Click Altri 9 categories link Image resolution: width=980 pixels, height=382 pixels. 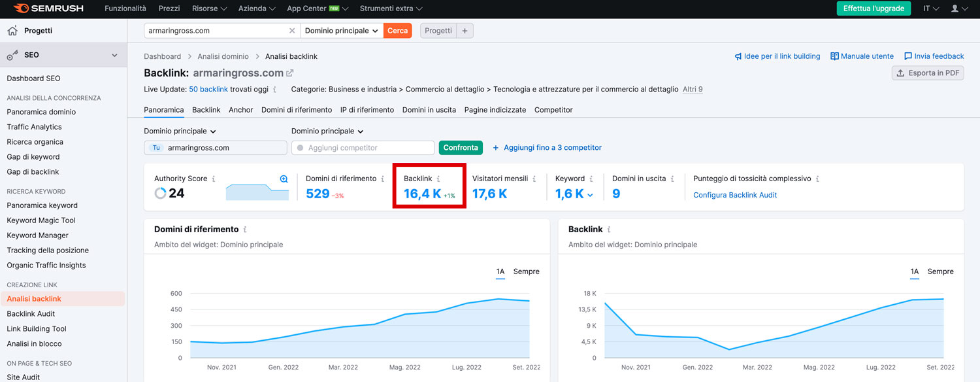pos(693,90)
